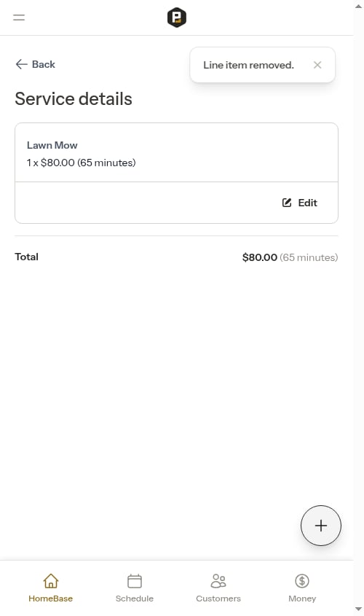Dismiss the Line item removed toast

click(x=317, y=65)
